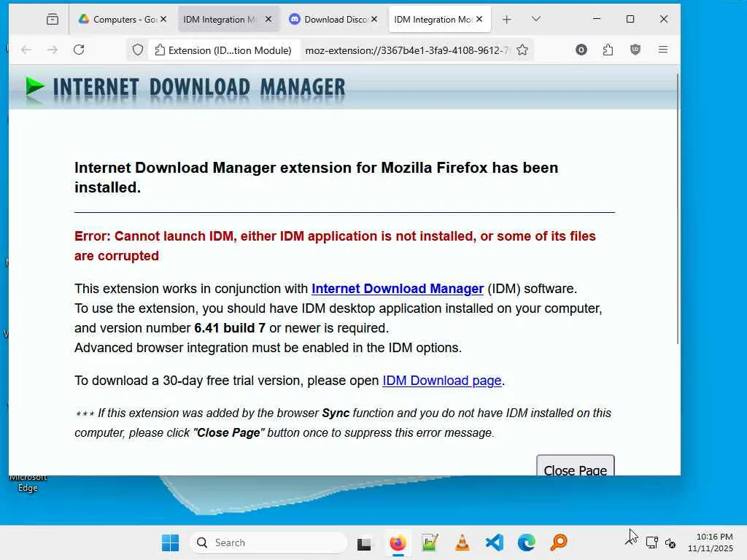Click the page vertical scrollbar

coord(678,209)
